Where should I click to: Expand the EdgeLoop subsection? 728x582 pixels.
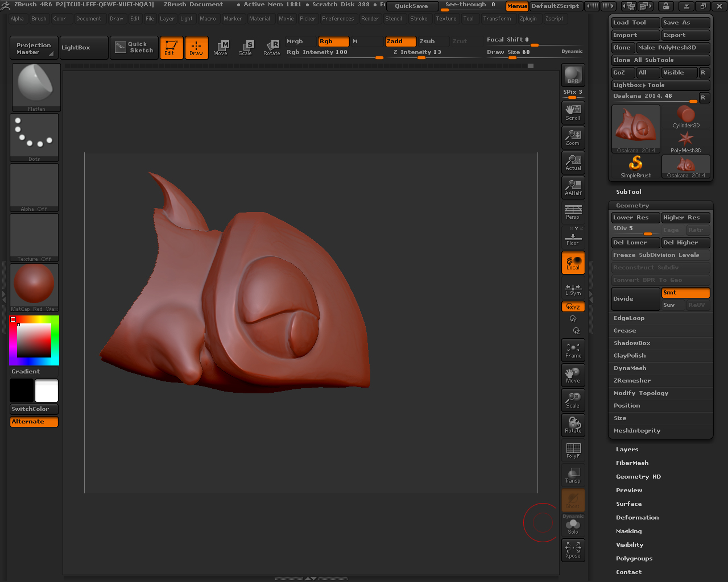pyautogui.click(x=629, y=318)
